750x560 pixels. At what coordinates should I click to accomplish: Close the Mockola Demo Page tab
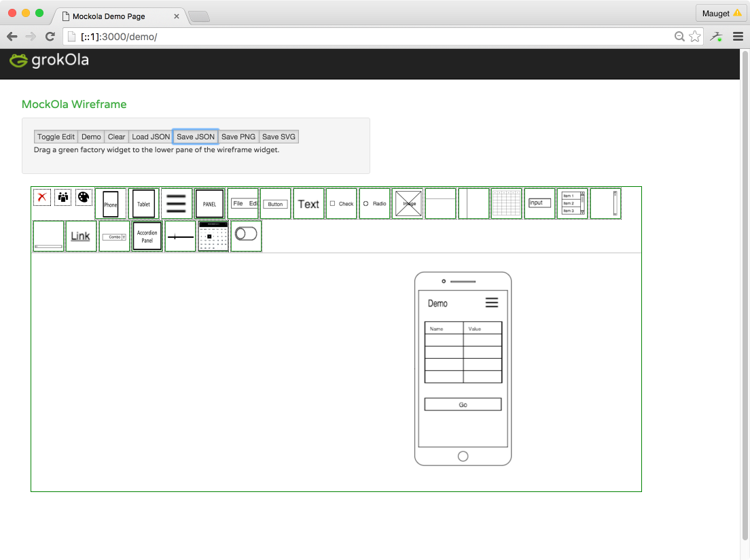(x=177, y=16)
